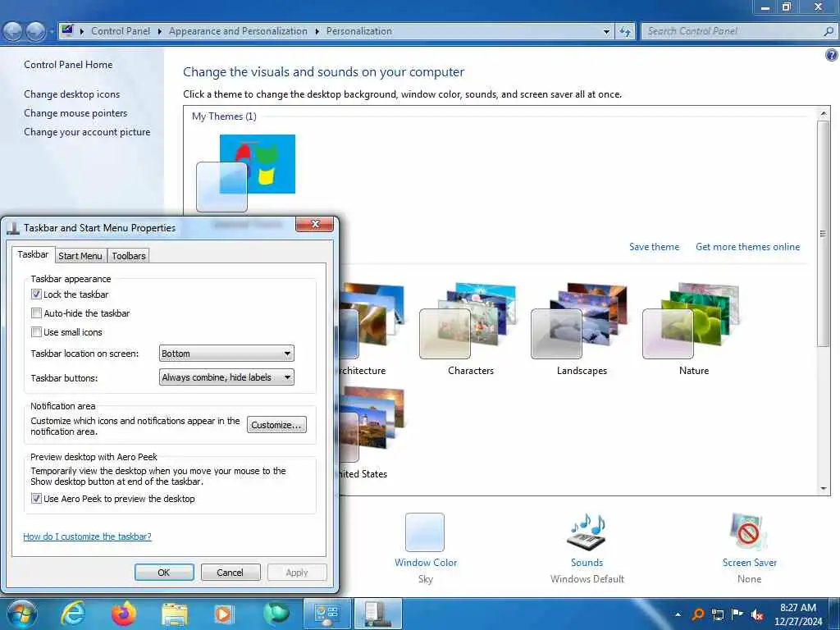Open Firefox from the taskbar
The height and width of the screenshot is (630, 840).
(x=123, y=614)
